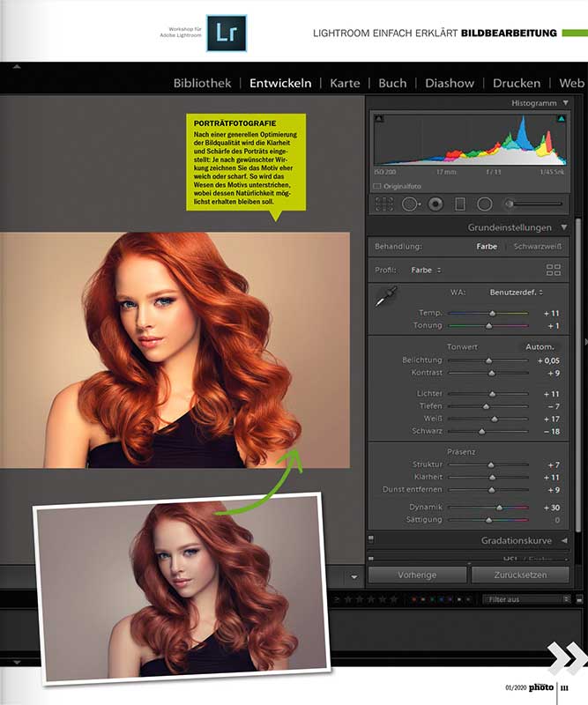Click the Tiefen slider handle

(x=486, y=406)
